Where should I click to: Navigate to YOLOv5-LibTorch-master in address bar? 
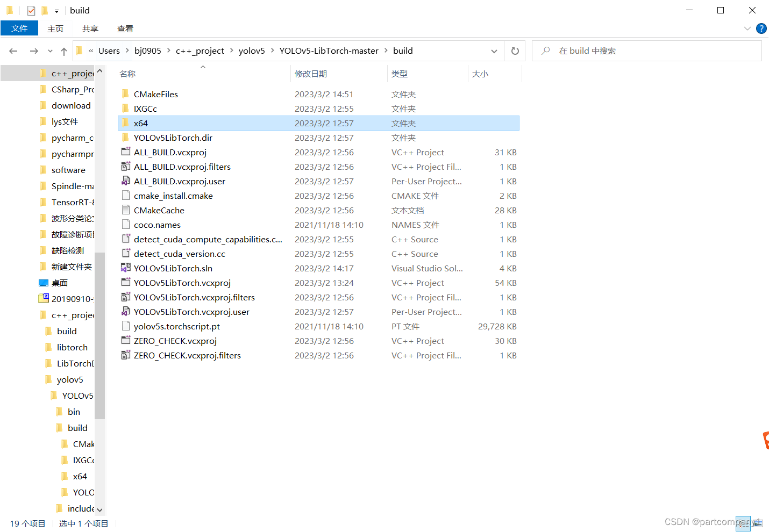point(329,51)
